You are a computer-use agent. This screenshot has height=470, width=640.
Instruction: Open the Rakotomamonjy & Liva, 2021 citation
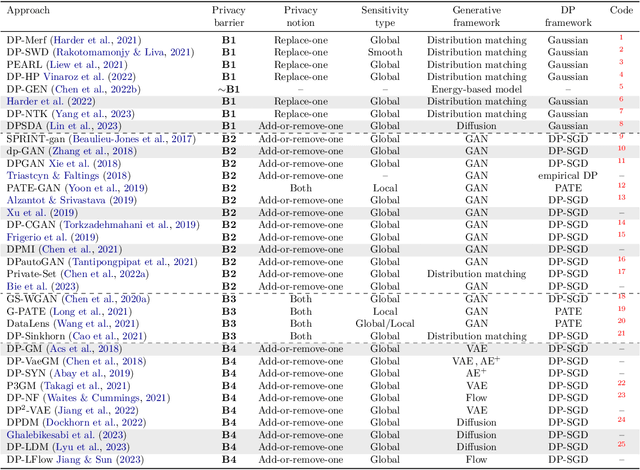click(x=123, y=50)
